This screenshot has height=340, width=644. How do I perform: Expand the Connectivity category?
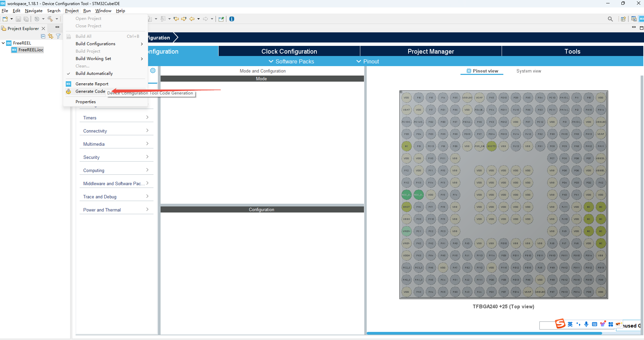pyautogui.click(x=116, y=131)
